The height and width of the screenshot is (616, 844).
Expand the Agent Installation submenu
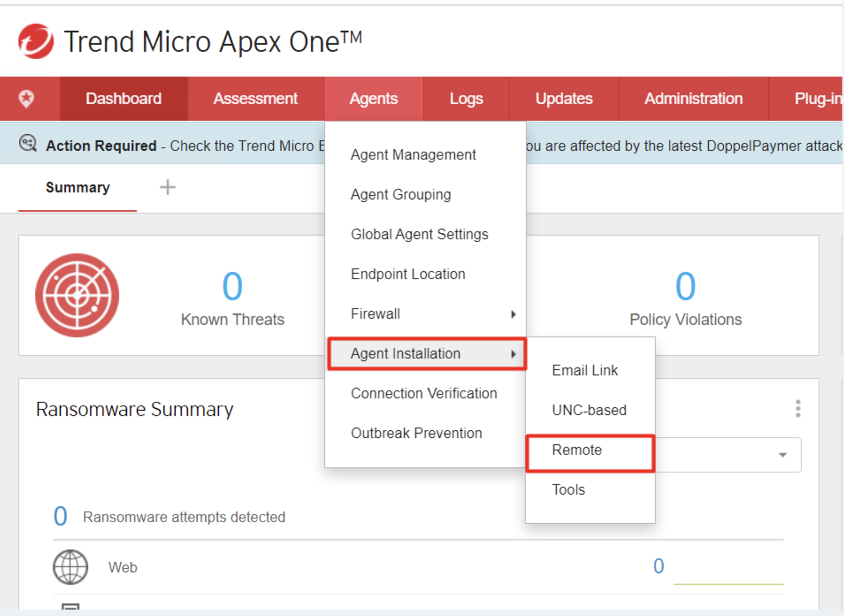tap(427, 354)
